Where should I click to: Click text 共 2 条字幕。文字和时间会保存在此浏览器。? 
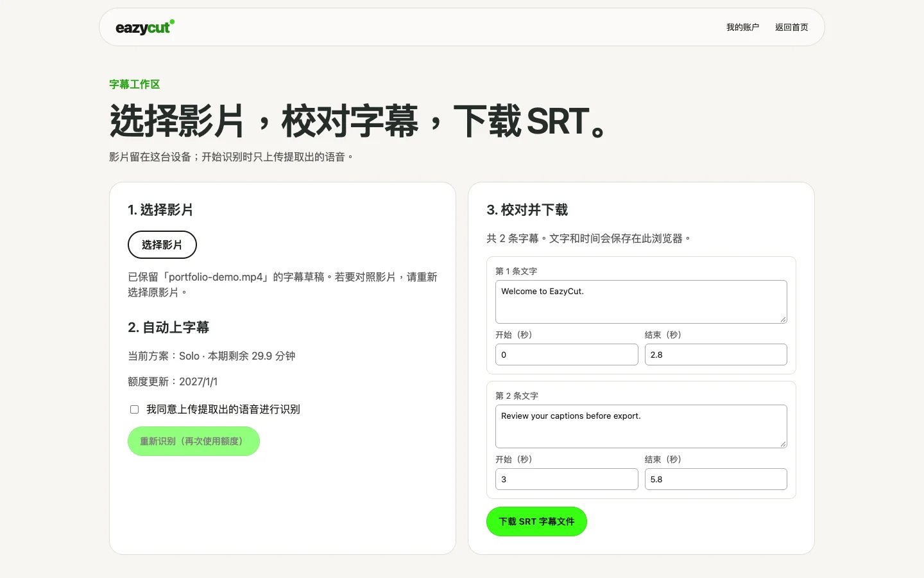(589, 238)
